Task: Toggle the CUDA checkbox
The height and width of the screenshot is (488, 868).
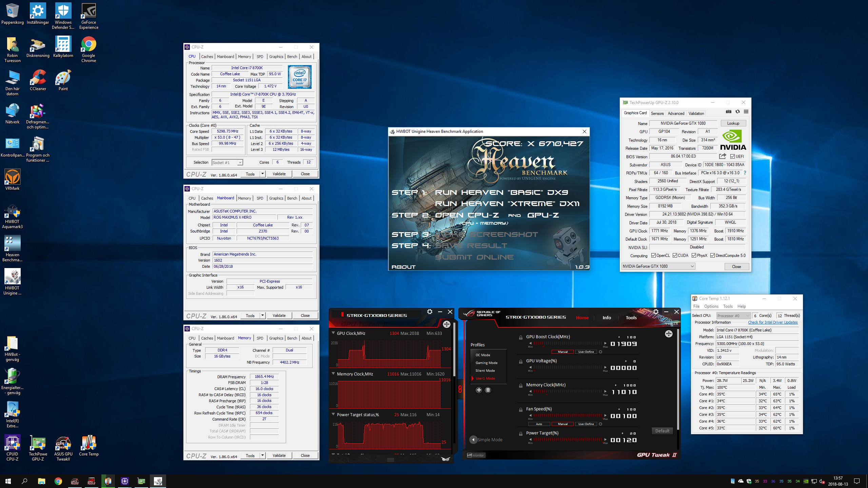Action: coord(675,256)
